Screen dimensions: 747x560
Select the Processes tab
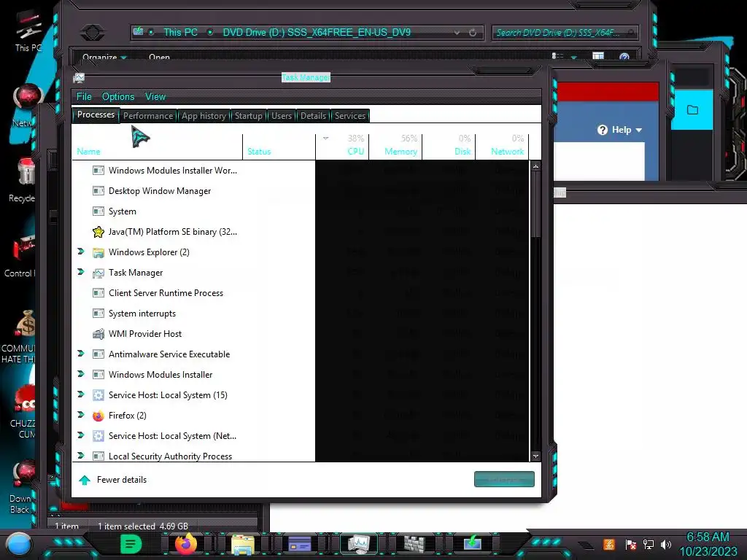(x=96, y=114)
